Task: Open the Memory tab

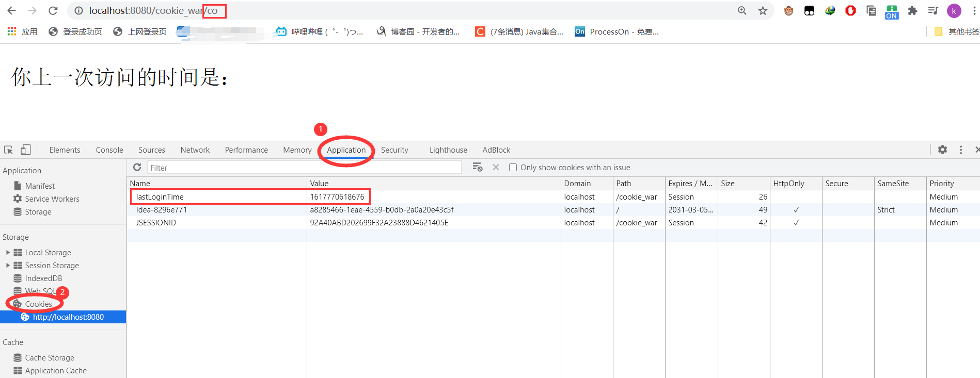Action: [297, 150]
